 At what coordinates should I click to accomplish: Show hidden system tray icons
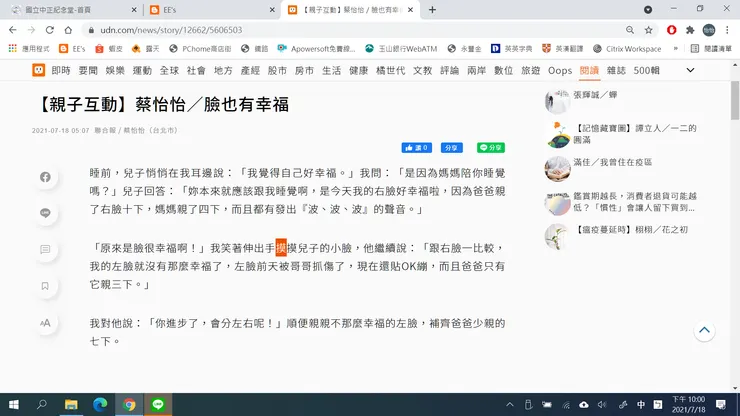(x=510, y=405)
